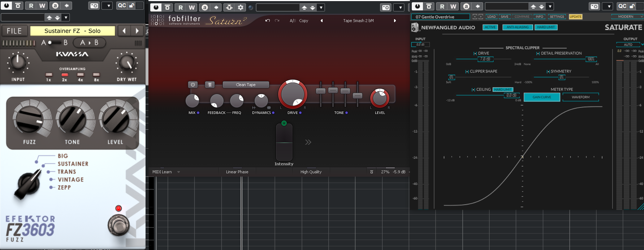644x250 pixels.
Task: Toggle the ANTI-ALIASING button in Saturate
Action: click(x=517, y=27)
